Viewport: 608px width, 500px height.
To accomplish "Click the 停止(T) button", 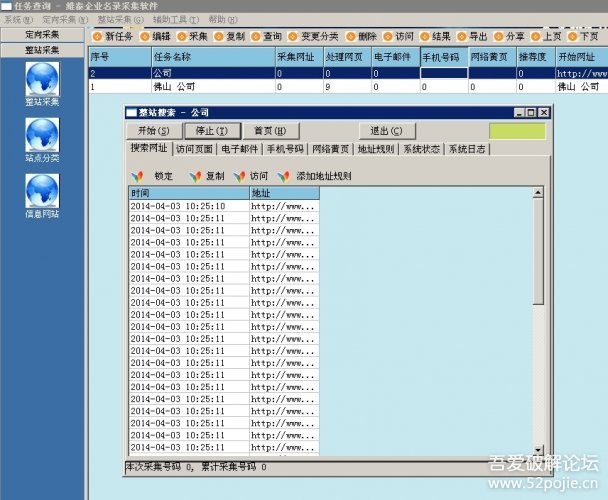I will [212, 131].
